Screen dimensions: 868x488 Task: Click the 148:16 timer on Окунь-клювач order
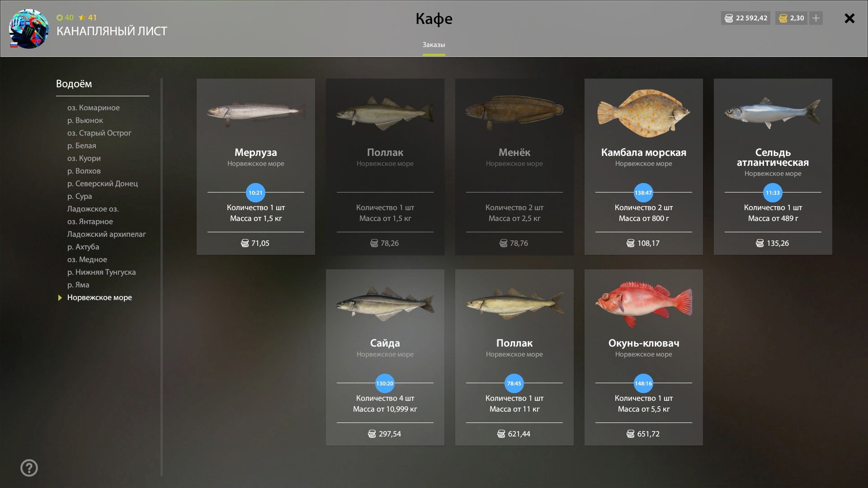tap(643, 383)
